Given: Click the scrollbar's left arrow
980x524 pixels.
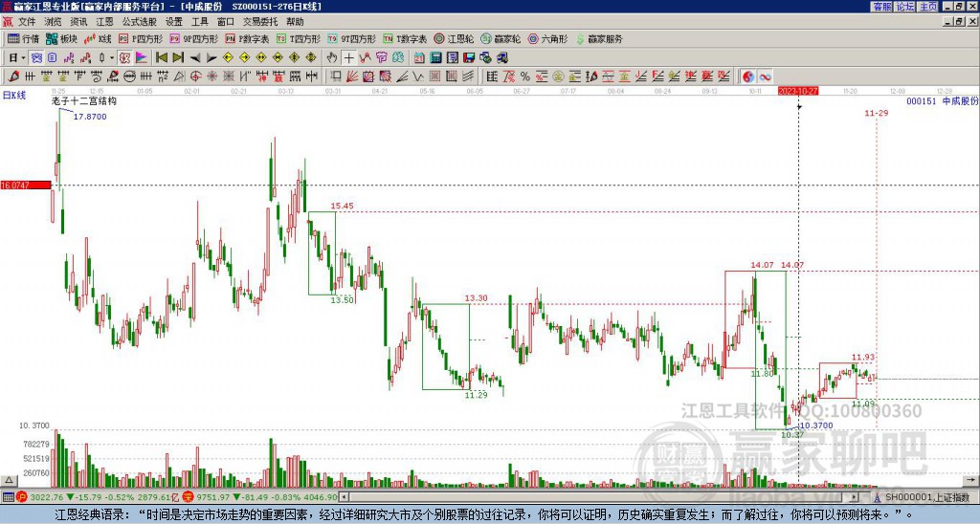Looking at the screenshot, I should [344, 497].
